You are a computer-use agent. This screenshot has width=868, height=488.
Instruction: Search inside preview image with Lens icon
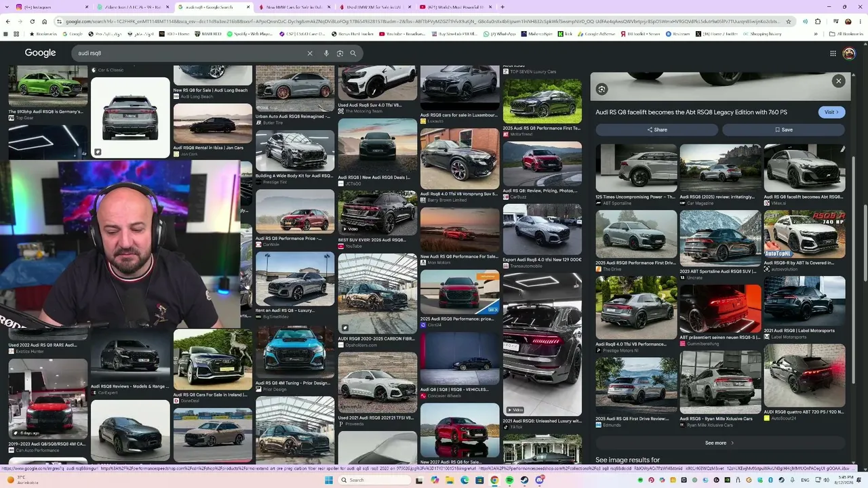pos(601,89)
